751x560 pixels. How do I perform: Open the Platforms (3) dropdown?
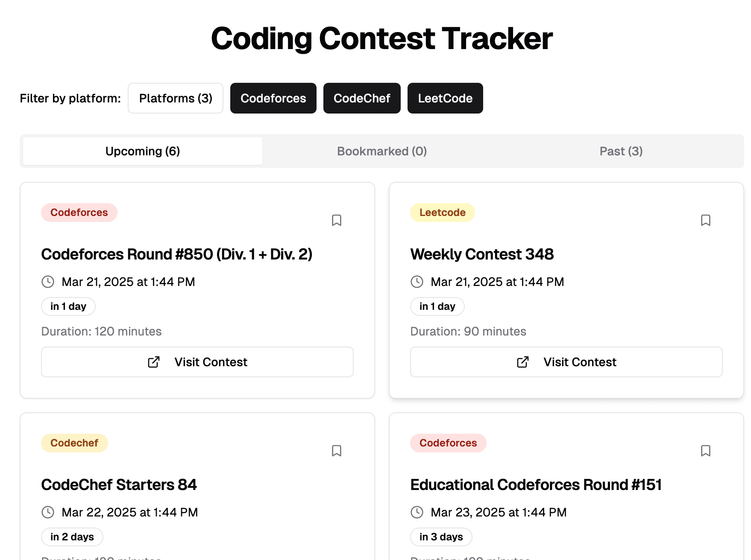pos(175,98)
